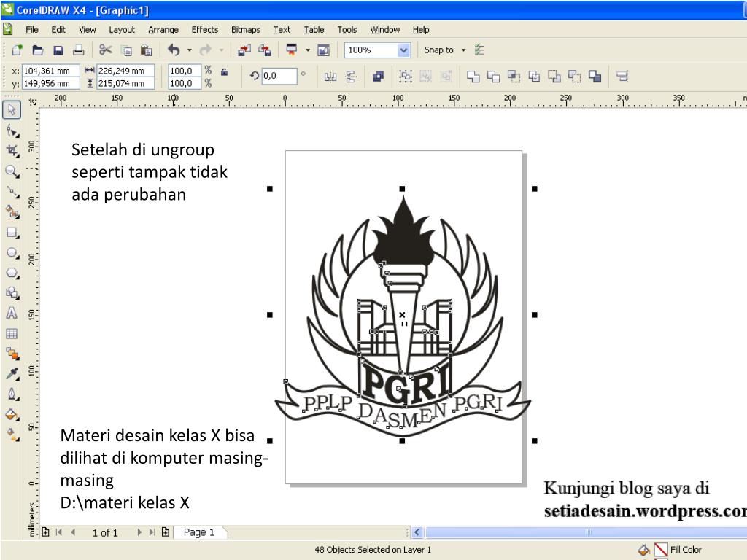Click Mirror vertically button
747x560 pixels.
coord(351,76)
